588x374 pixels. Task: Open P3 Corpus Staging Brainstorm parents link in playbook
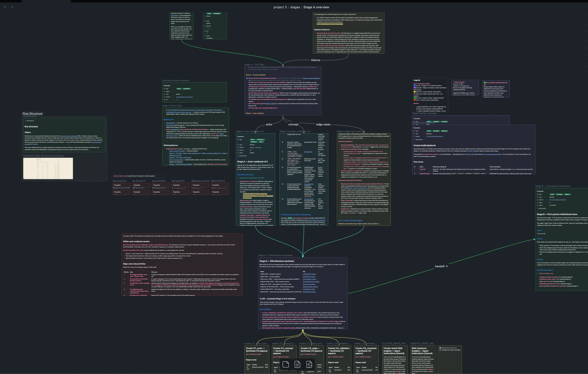tap(435, 136)
